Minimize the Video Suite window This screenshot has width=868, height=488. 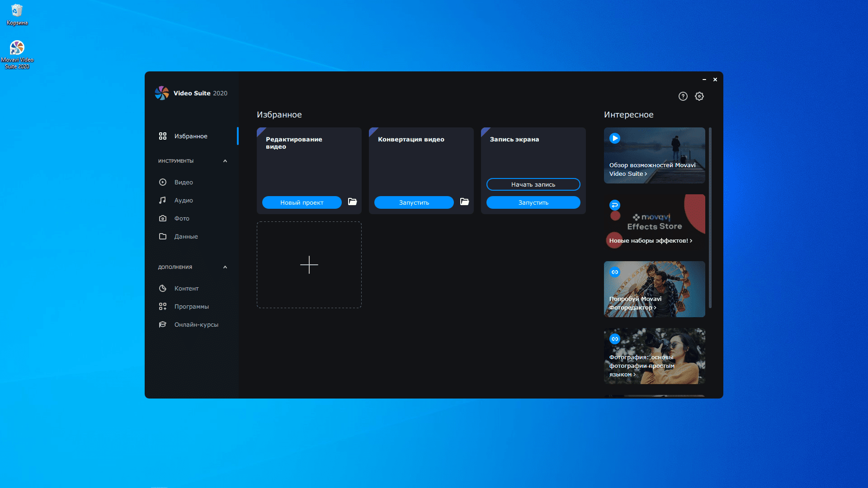704,80
